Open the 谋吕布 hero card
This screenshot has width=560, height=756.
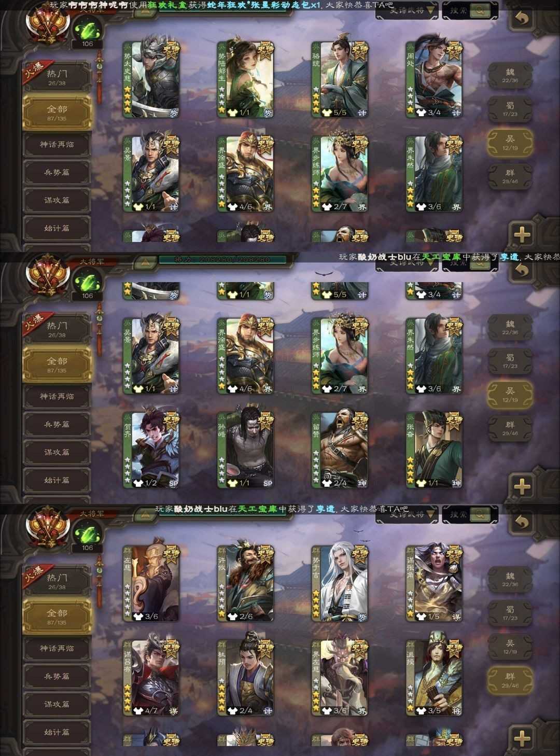(151, 677)
